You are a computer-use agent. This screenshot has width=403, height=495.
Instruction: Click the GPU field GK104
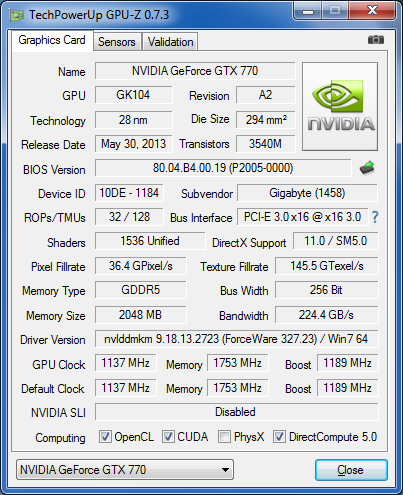pos(133,95)
